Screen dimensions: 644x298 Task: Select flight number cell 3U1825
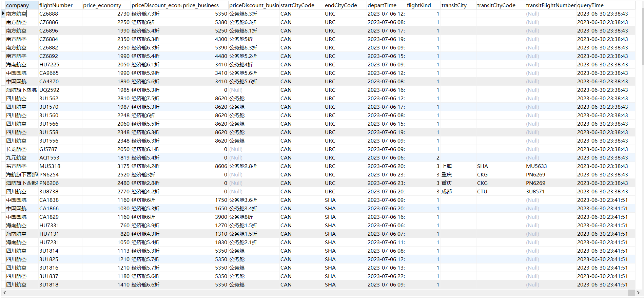coord(60,259)
